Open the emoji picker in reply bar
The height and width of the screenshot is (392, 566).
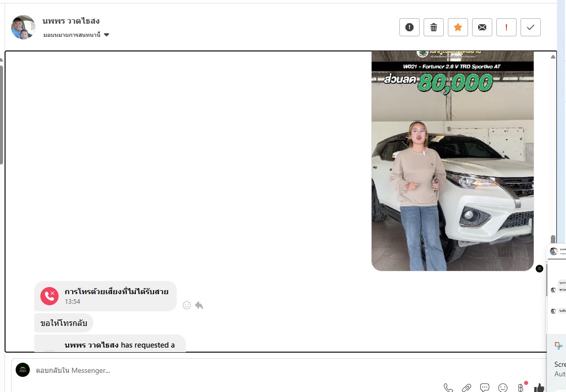pyautogui.click(x=503, y=387)
